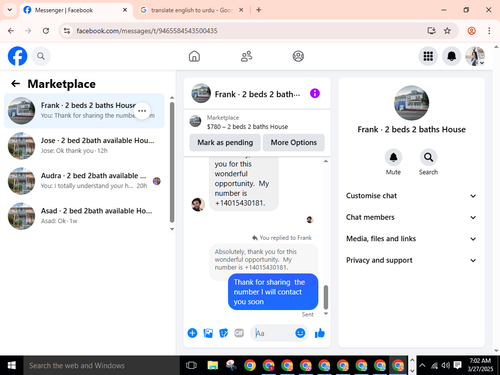
Task: Send a thumbs-up like
Action: 320,333
